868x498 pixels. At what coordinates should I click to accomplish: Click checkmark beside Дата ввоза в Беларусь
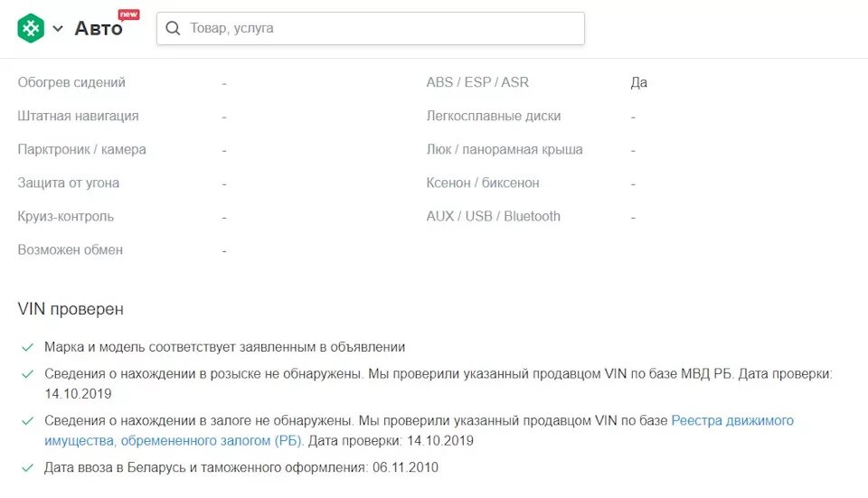coord(28,468)
